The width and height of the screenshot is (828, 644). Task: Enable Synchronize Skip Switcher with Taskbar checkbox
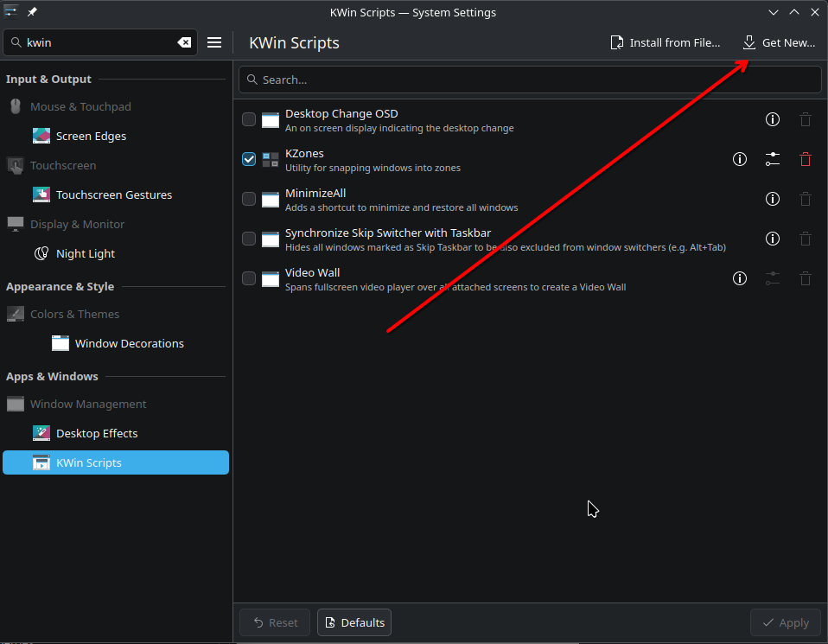pos(249,239)
